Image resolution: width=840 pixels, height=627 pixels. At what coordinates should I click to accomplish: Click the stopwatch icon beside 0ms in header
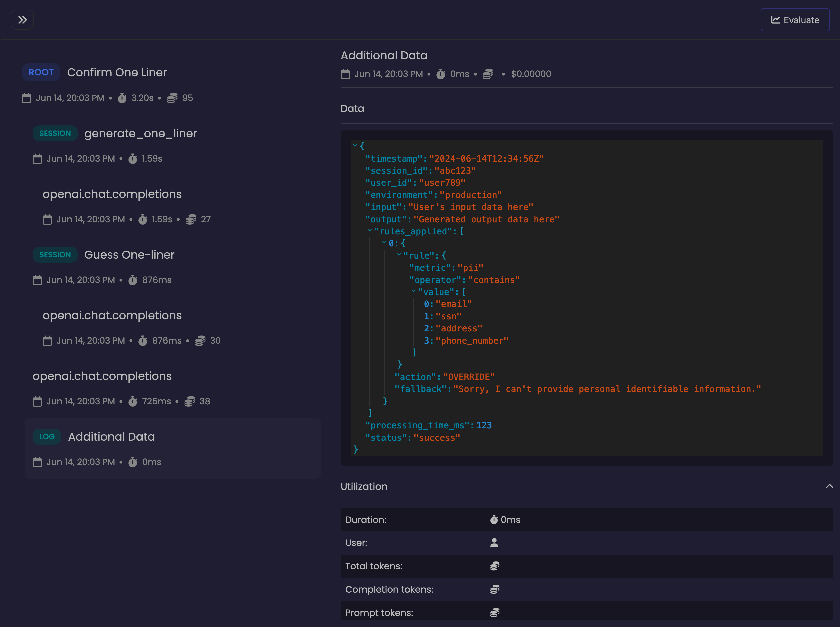[x=440, y=74]
